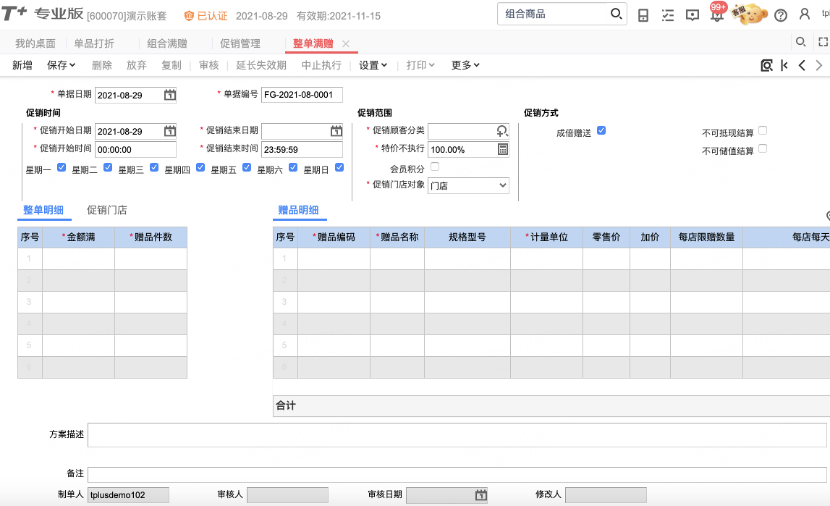
Task: Toggle 星期四 checkbox
Action: coord(200,167)
